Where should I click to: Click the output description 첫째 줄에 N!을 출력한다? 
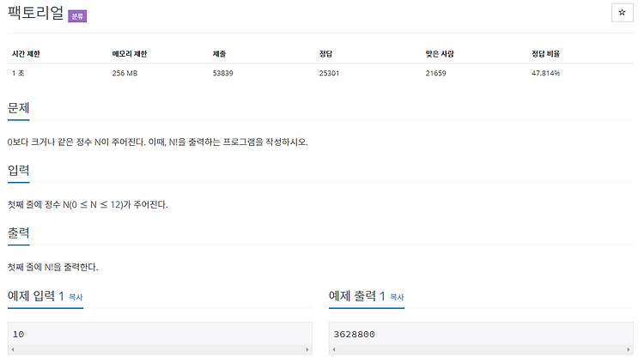pyautogui.click(x=53, y=268)
